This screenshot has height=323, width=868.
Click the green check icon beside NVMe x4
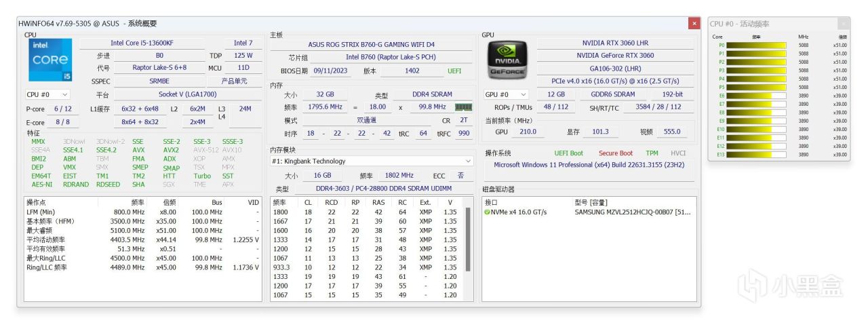[487, 212]
